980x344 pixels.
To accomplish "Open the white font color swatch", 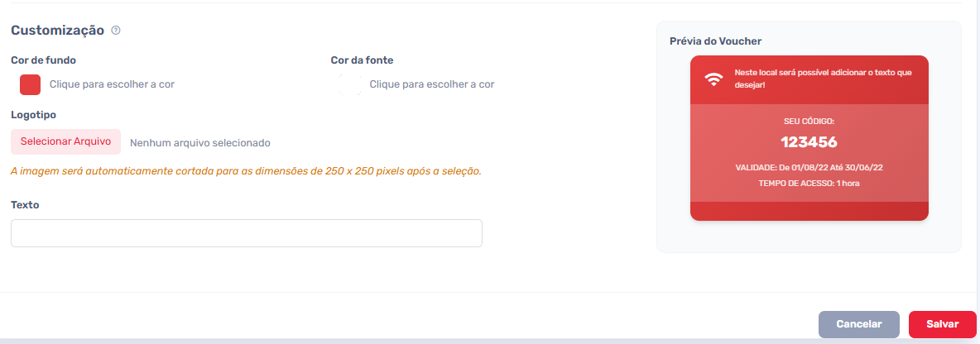I will [350, 84].
